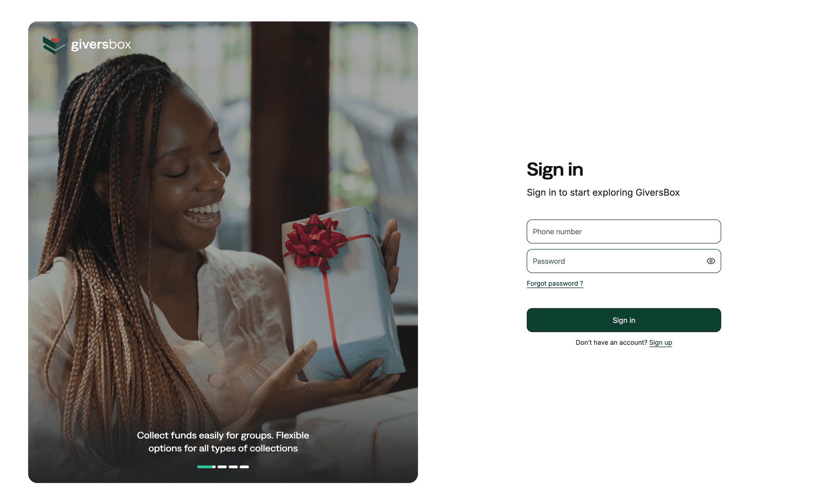Click the GiversBox logo emblem
This screenshot has width=829, height=504.
54,45
